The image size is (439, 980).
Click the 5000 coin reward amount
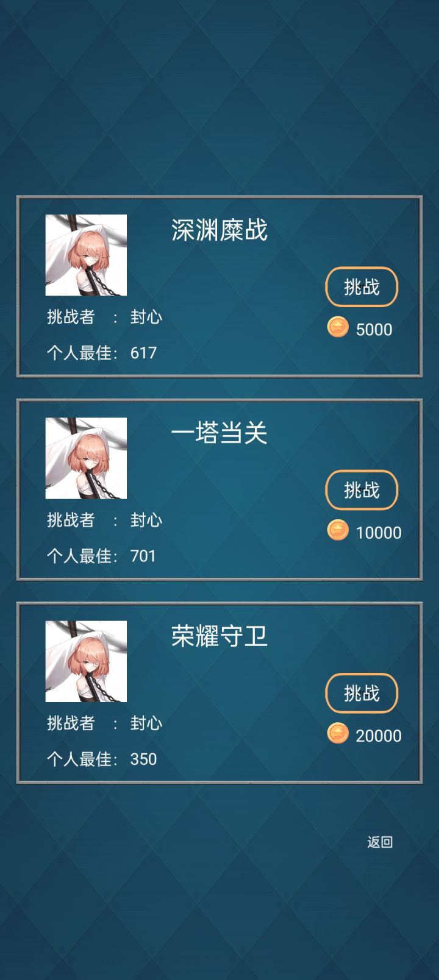pyautogui.click(x=374, y=330)
